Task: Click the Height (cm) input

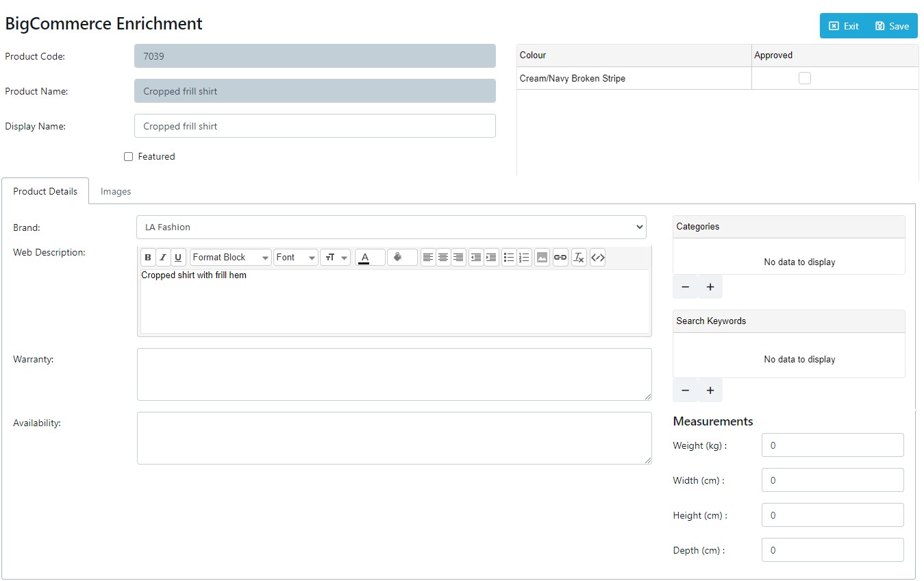Action: [x=833, y=515]
